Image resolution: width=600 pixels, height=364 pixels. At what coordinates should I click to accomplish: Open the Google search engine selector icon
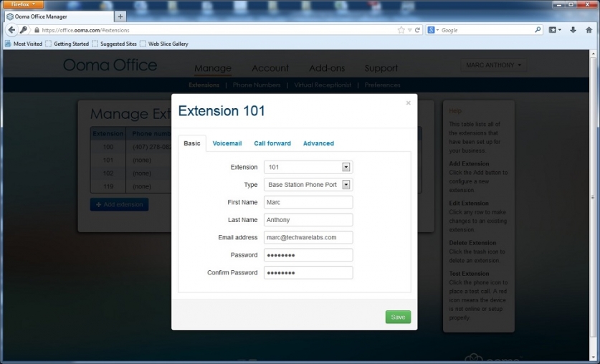(432, 30)
